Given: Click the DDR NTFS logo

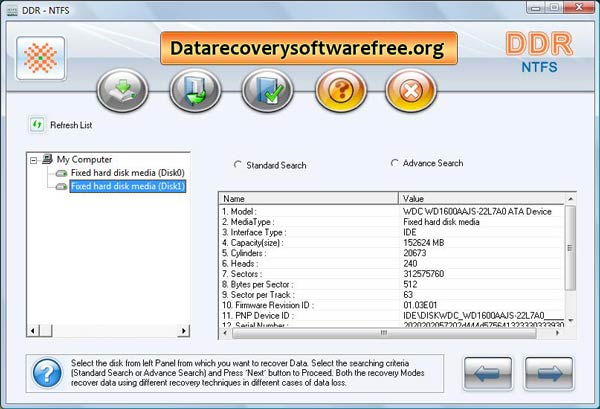Looking at the screenshot, I should point(539,52).
